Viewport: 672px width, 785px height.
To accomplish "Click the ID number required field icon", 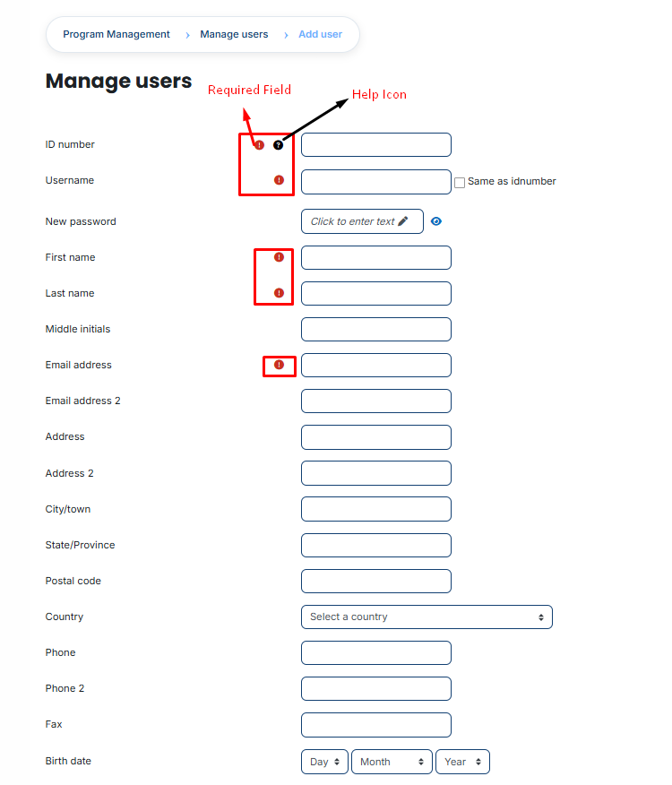I will pyautogui.click(x=259, y=145).
